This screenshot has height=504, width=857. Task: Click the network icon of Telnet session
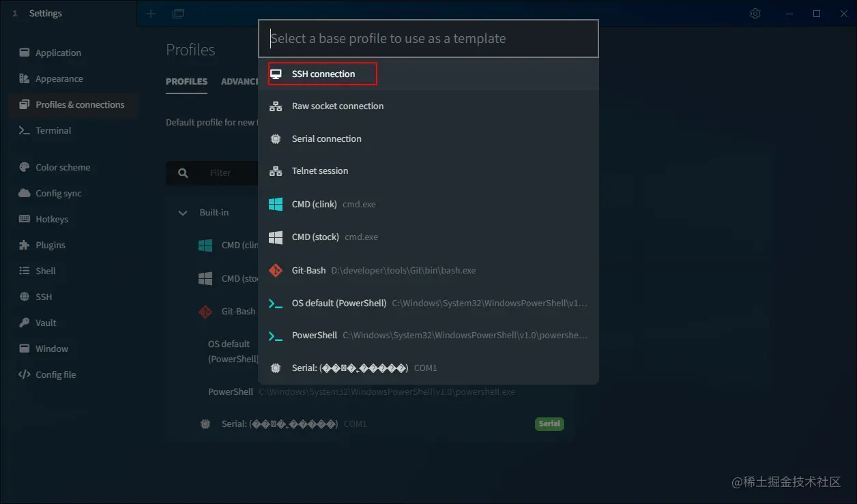pyautogui.click(x=276, y=171)
